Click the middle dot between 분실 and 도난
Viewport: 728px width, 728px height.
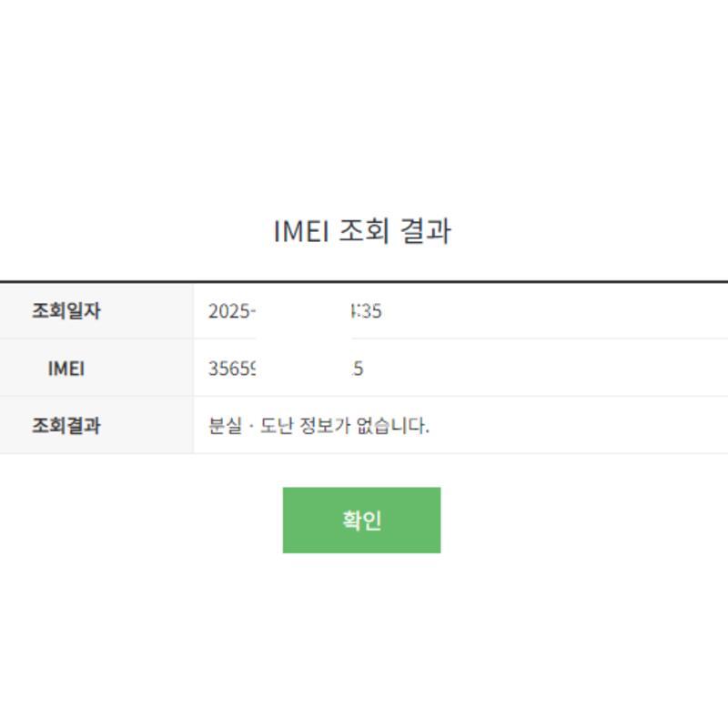pos(251,425)
